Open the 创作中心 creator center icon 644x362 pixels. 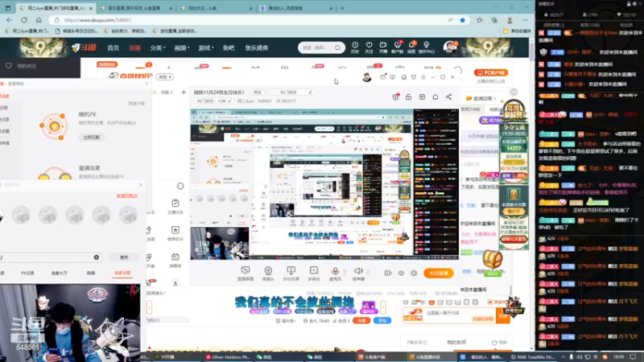(x=427, y=47)
